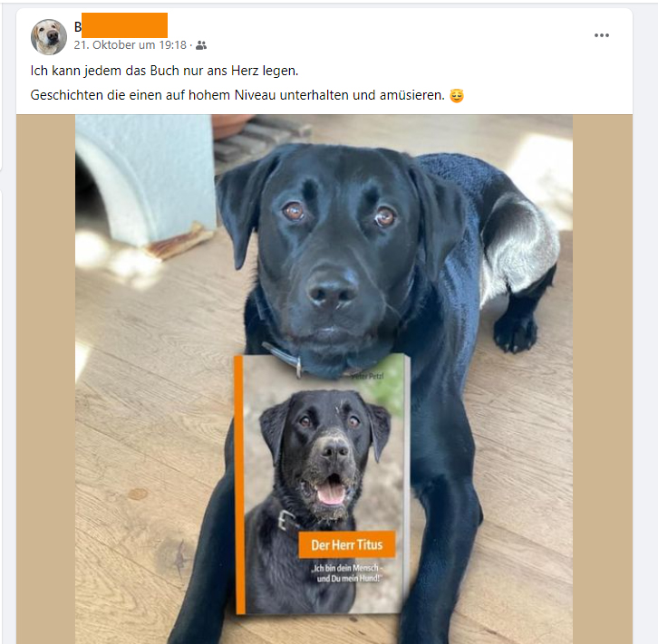658x644 pixels.
Task: Click the orange Der Herr Titus title label
Action: coord(346,544)
